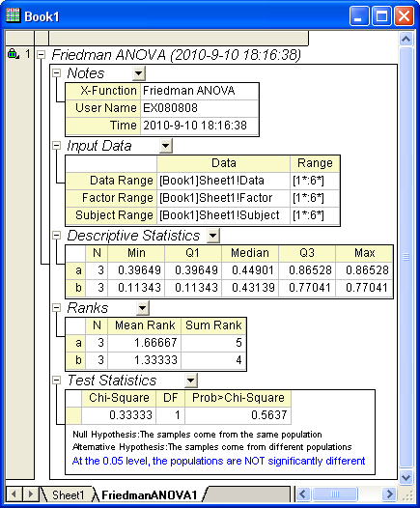
Task: Select the Time value 2010-9-10 18:16:38 in Notes table
Action: pos(200,126)
